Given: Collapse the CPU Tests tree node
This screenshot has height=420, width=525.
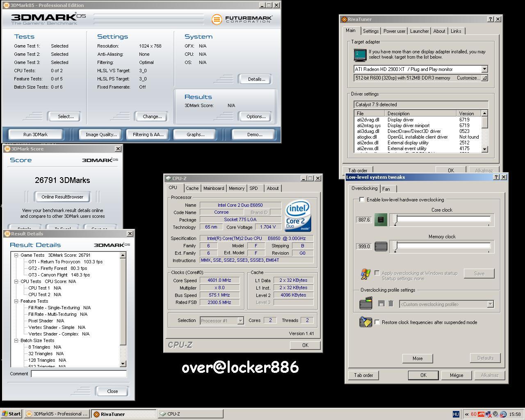Looking at the screenshot, I should pyautogui.click(x=16, y=281).
